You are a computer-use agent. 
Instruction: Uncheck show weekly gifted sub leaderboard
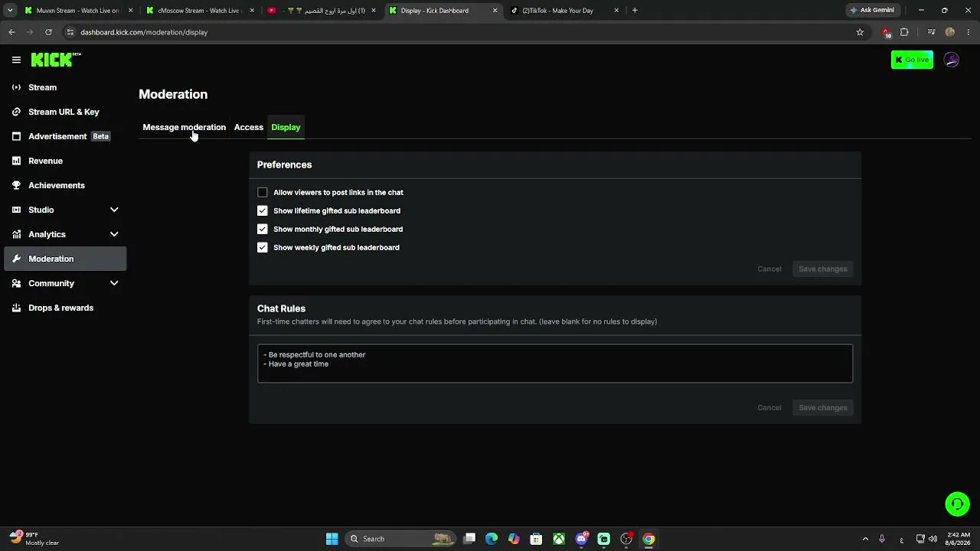coord(263,247)
